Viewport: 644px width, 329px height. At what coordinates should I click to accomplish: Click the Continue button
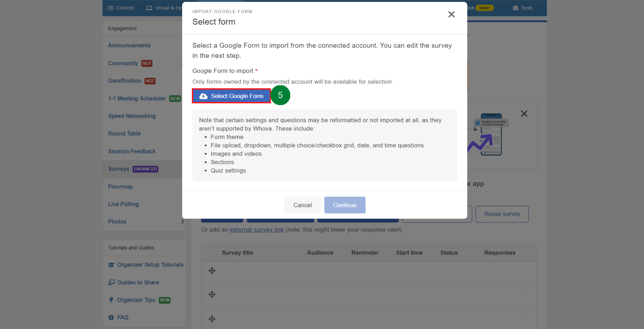pyautogui.click(x=345, y=205)
